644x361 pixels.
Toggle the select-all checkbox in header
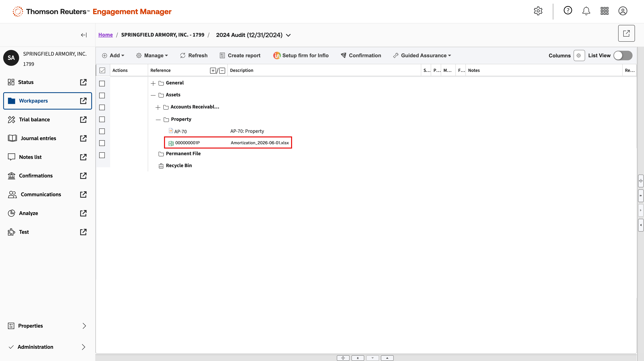coord(102,70)
